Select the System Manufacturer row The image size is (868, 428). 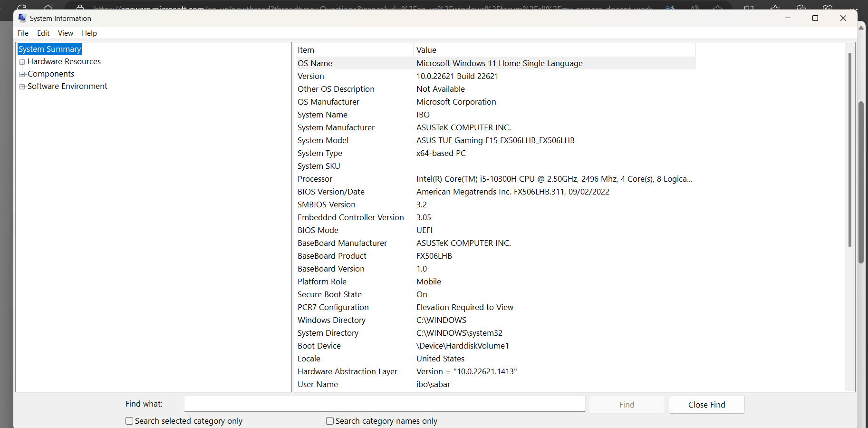496,127
